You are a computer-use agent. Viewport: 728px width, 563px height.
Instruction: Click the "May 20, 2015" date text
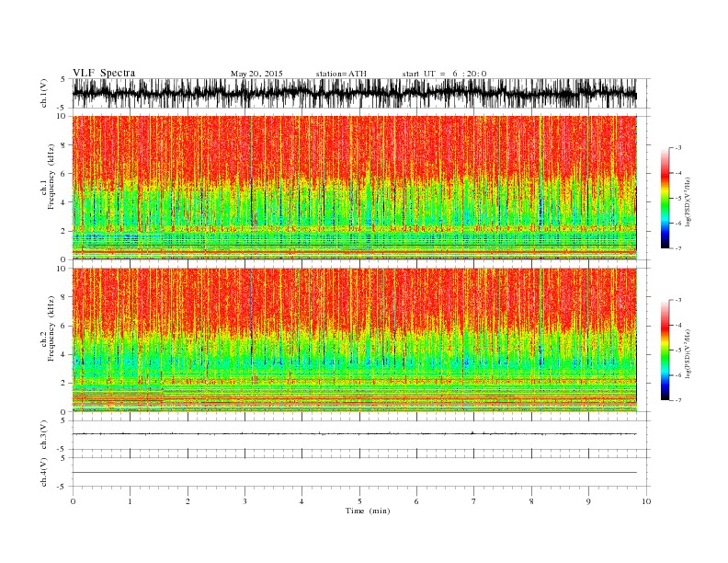(x=256, y=74)
